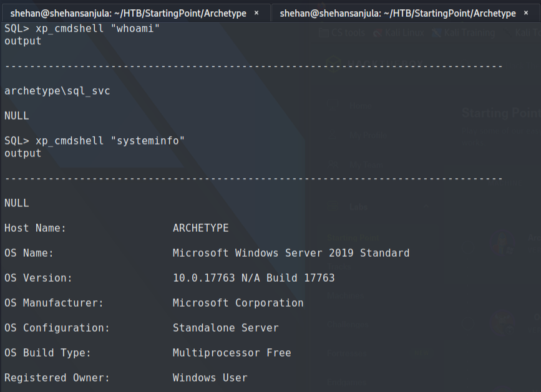This screenshot has height=392, width=541.
Task: Click the Microsoft Windows Server 2019 Standard text
Action: coord(291,253)
